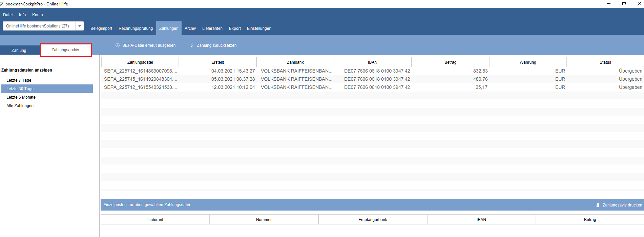Filter by Letzte 6 Monate
This screenshot has width=644, height=237.
tap(47, 97)
